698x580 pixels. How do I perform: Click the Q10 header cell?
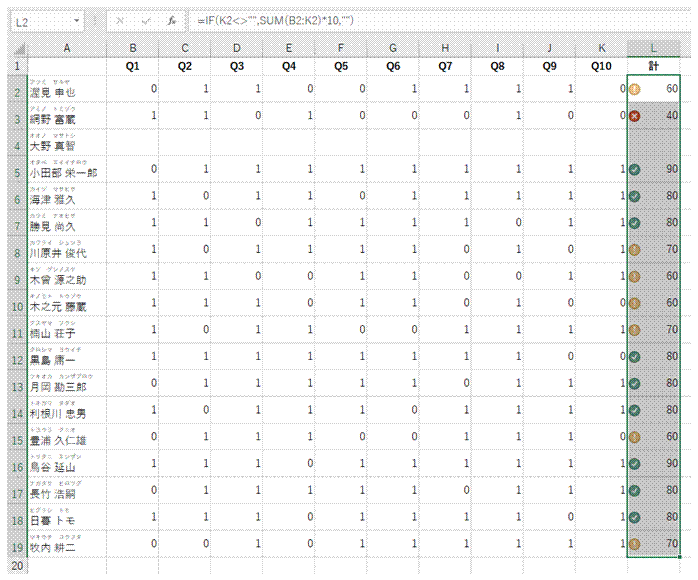point(601,66)
